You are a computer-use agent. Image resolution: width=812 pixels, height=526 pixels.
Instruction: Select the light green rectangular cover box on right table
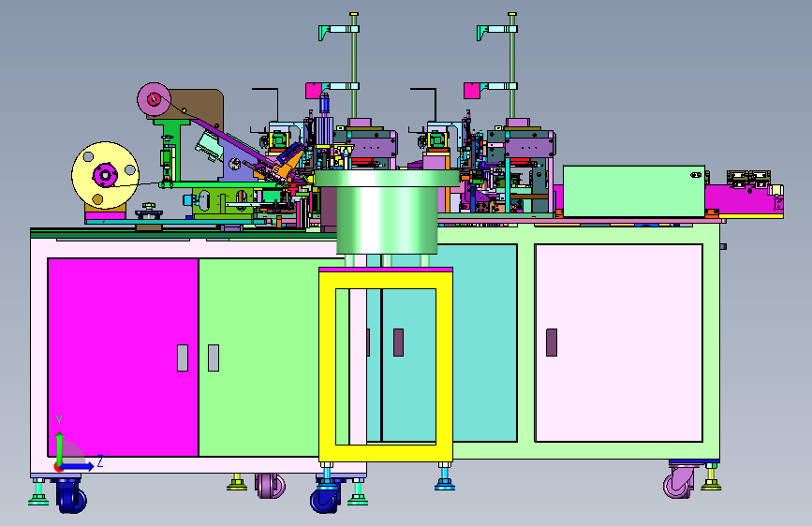click(x=634, y=191)
